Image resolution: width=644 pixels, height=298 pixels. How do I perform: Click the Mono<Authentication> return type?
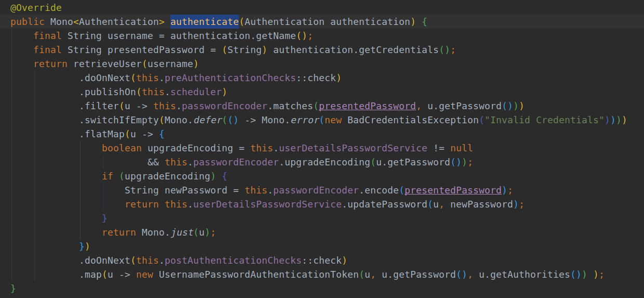(108, 22)
